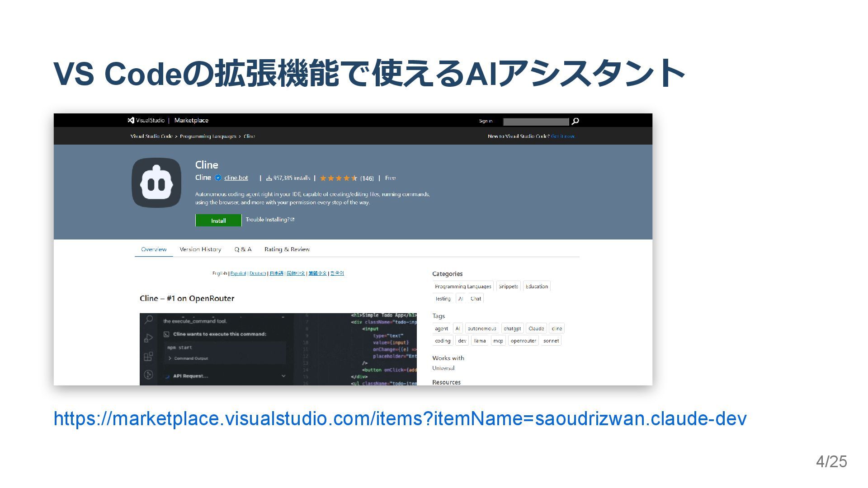Select the Español language link
The height and width of the screenshot is (488, 868).
238,273
